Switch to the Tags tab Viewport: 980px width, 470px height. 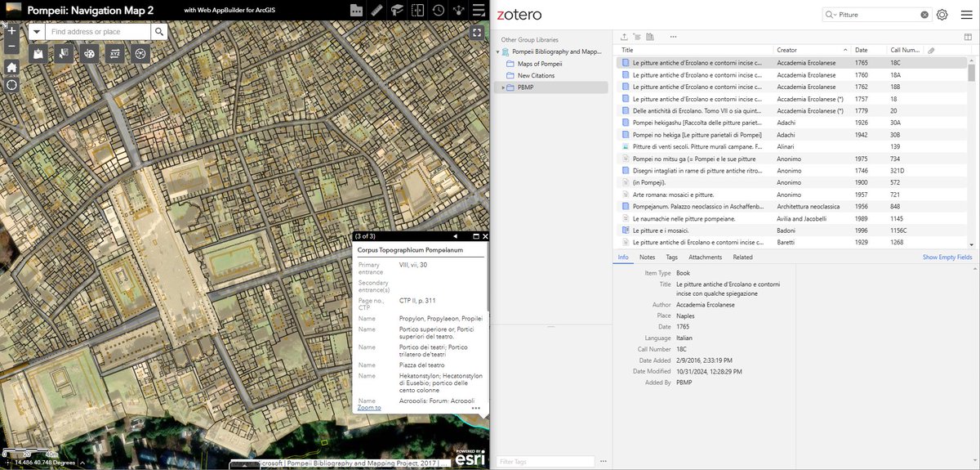pyautogui.click(x=672, y=257)
